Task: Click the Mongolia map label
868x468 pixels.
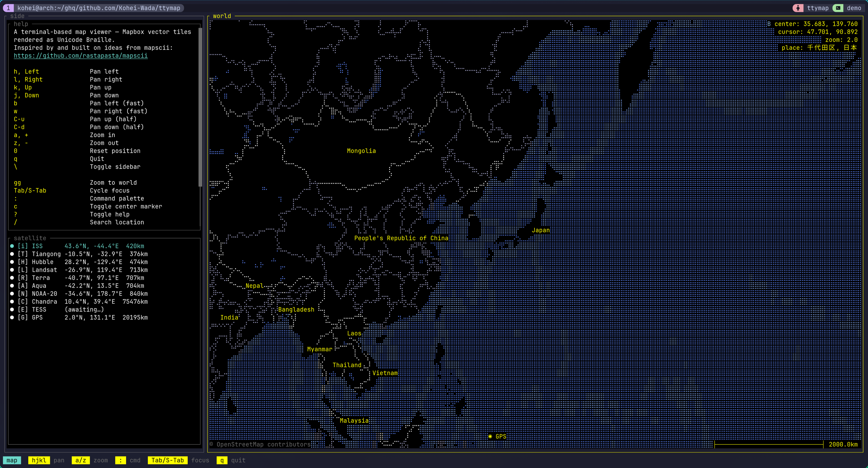Action: coord(361,151)
